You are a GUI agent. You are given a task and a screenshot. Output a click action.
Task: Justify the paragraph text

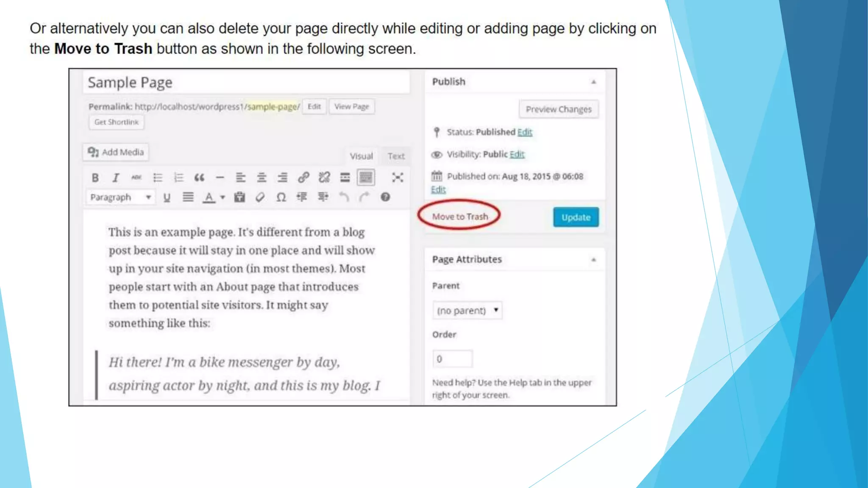click(x=188, y=197)
